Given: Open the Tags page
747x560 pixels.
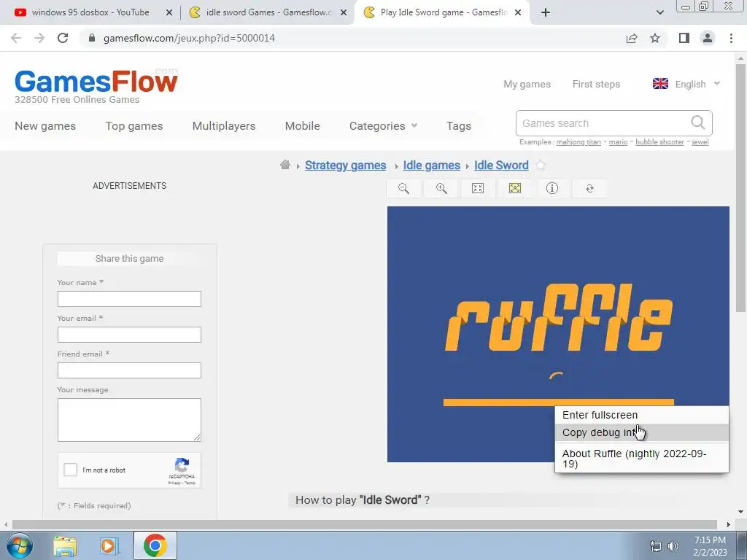Looking at the screenshot, I should coord(459,125).
